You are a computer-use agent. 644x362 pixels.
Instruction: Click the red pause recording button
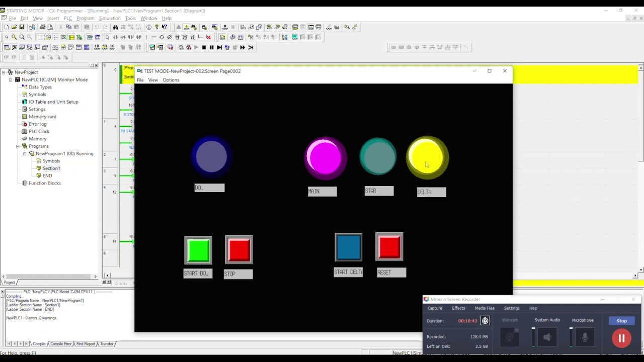(621, 339)
